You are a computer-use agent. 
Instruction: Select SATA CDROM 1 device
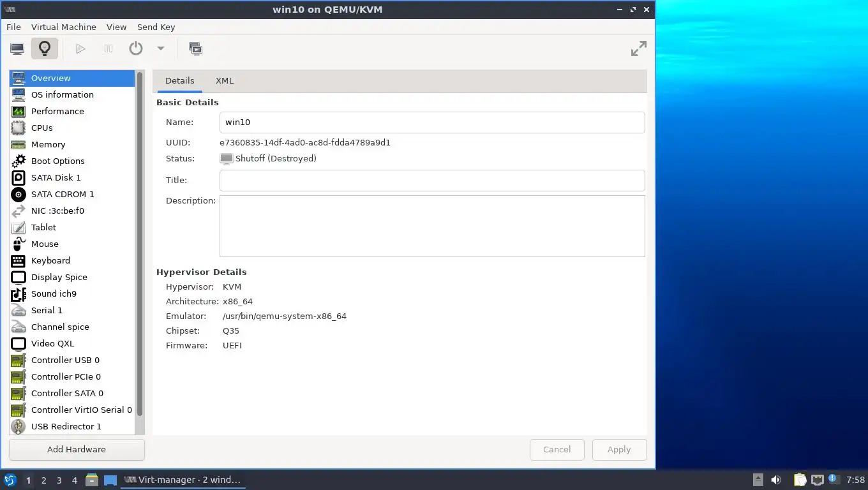(x=72, y=194)
